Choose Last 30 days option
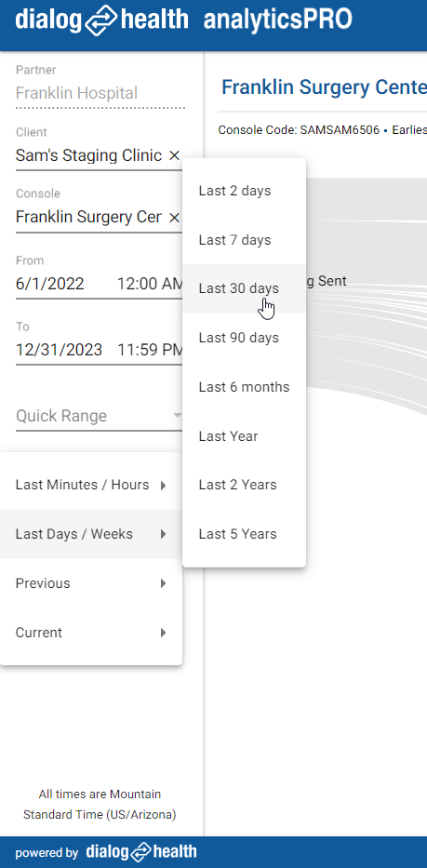This screenshot has width=427, height=868. coord(245,289)
